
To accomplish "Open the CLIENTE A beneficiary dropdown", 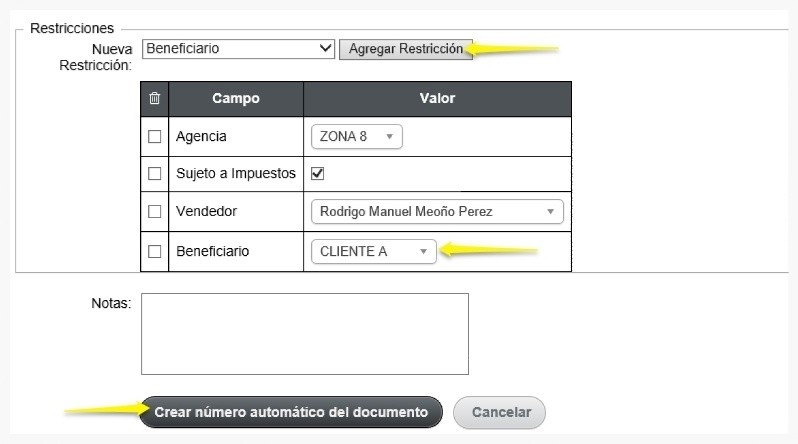I will [374, 252].
